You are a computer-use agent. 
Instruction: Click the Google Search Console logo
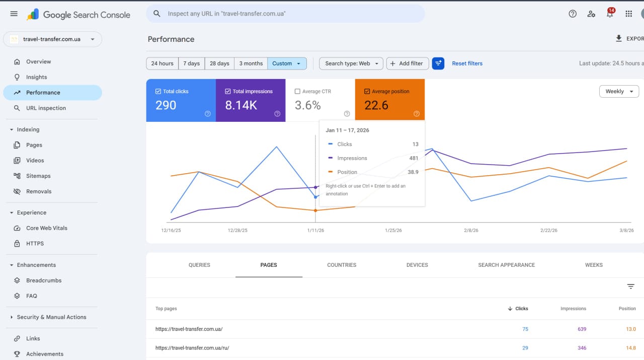78,15
